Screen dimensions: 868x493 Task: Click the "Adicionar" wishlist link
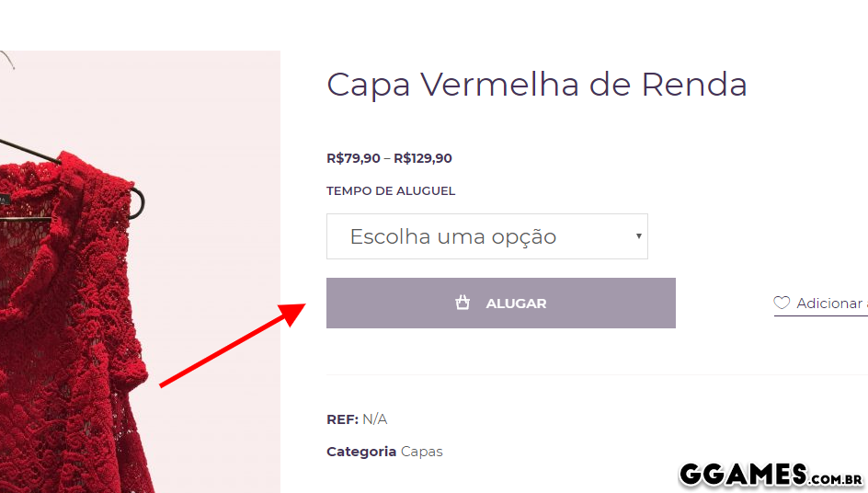pyautogui.click(x=829, y=304)
